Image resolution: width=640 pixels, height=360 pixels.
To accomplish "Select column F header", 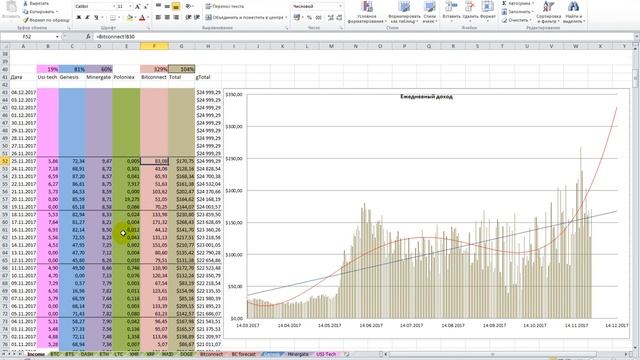I will (154, 46).
